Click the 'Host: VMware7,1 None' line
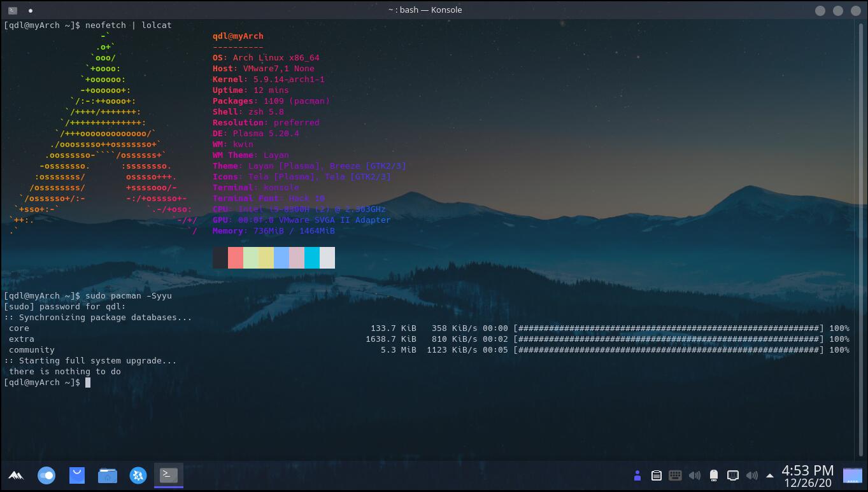 click(264, 69)
